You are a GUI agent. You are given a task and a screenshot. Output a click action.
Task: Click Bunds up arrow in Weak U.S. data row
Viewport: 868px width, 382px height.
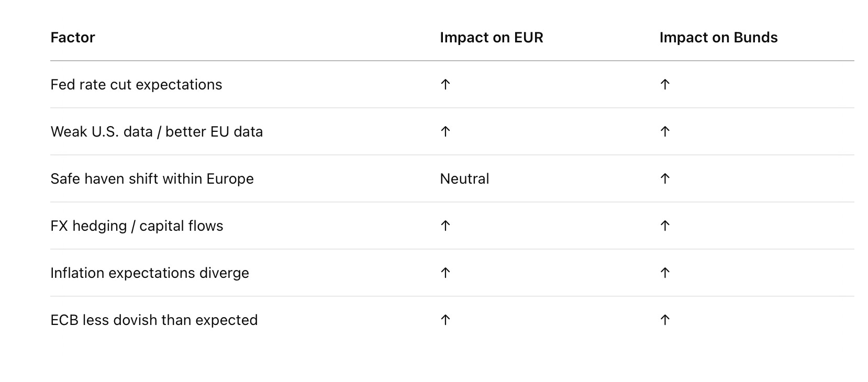(665, 131)
